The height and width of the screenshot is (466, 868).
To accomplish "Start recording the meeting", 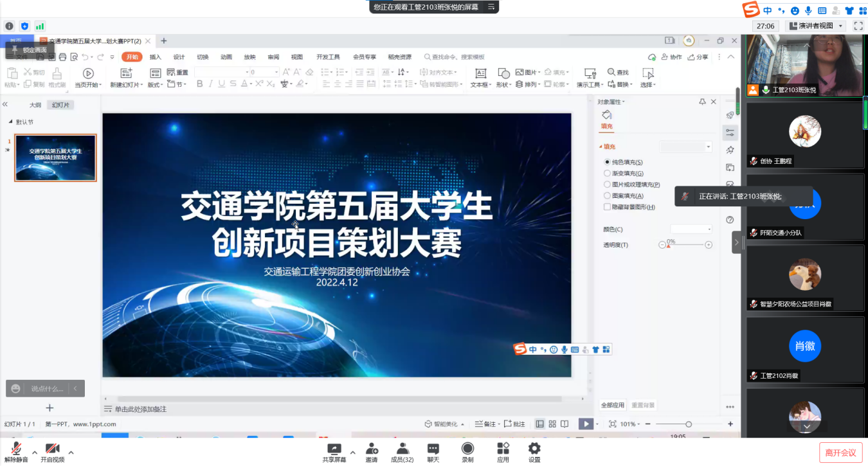I will pos(467,451).
